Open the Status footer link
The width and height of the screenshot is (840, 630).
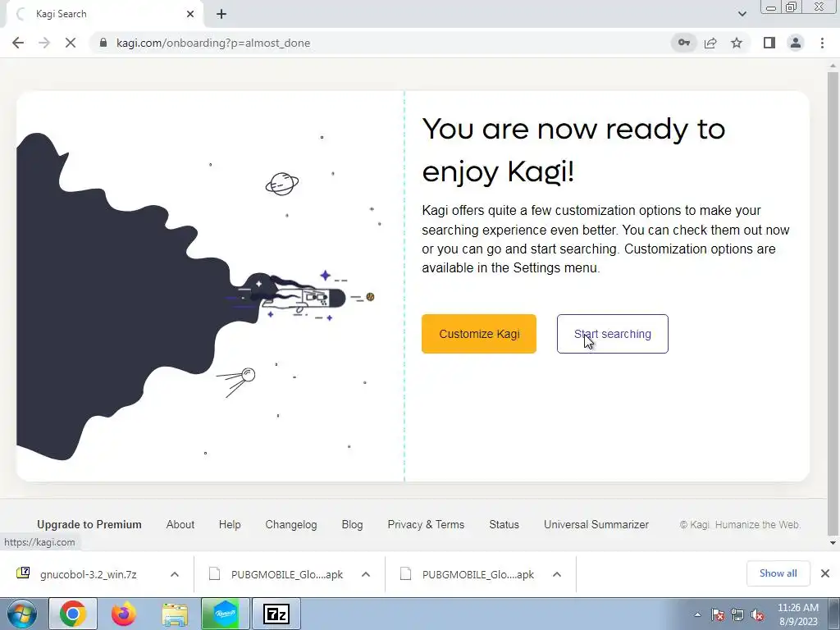[x=504, y=524]
